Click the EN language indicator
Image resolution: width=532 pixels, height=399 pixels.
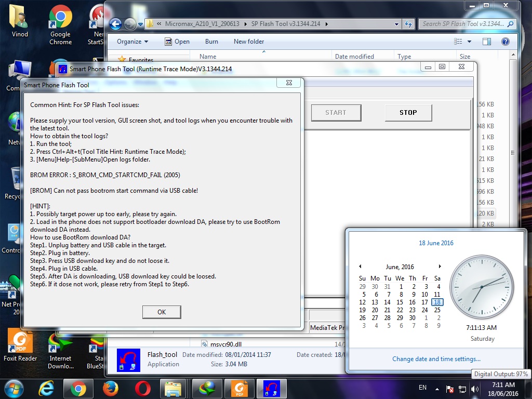(422, 388)
